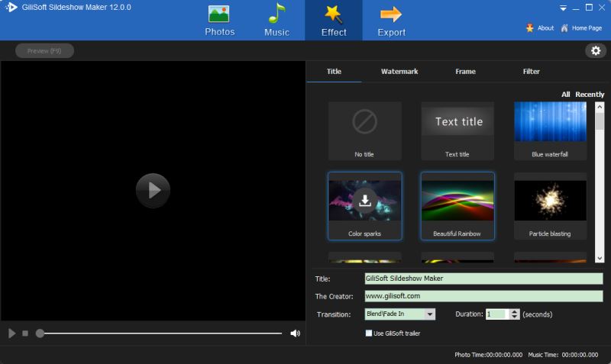Click the About star icon
This screenshot has width=611, height=364.
(x=529, y=27)
